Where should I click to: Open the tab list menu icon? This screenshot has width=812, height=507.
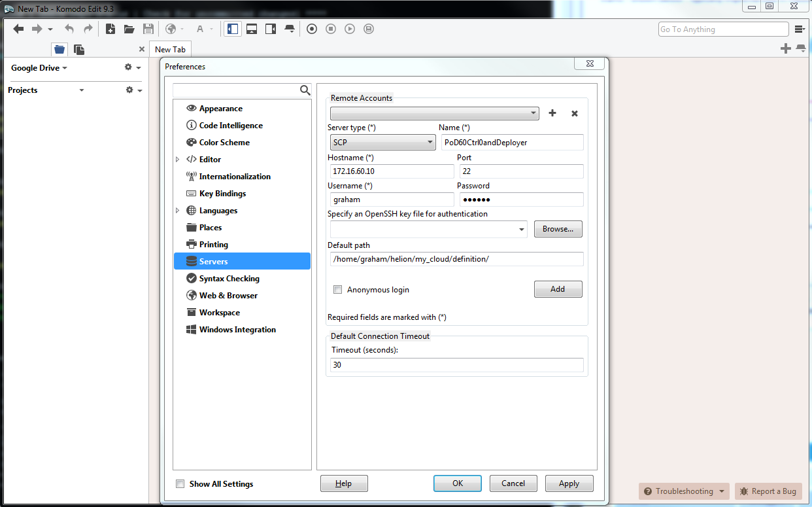coord(801,48)
